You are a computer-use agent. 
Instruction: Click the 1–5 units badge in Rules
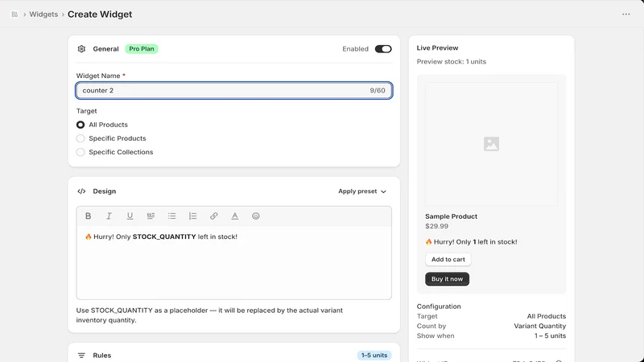coord(374,356)
